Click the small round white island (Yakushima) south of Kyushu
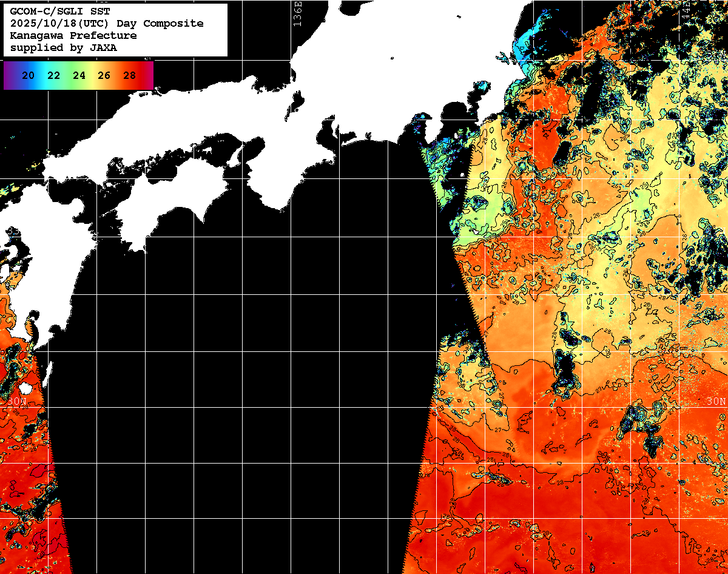Image resolution: width=728 pixels, height=574 pixels. pyautogui.click(x=25, y=388)
